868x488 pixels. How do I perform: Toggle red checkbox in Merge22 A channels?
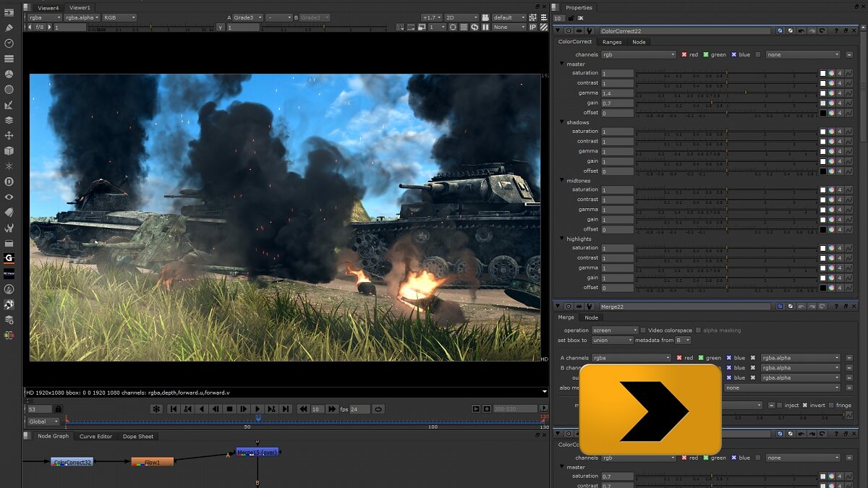[x=680, y=358]
